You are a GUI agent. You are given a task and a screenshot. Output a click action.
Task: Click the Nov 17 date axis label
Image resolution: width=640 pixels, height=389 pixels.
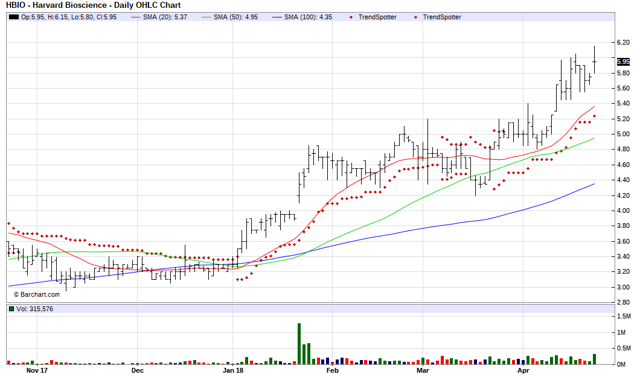coord(37,371)
